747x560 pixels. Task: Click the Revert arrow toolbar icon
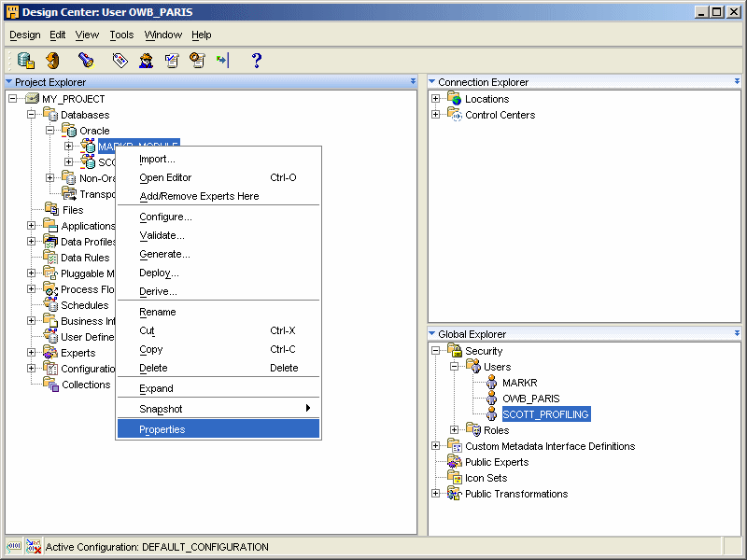(x=53, y=61)
